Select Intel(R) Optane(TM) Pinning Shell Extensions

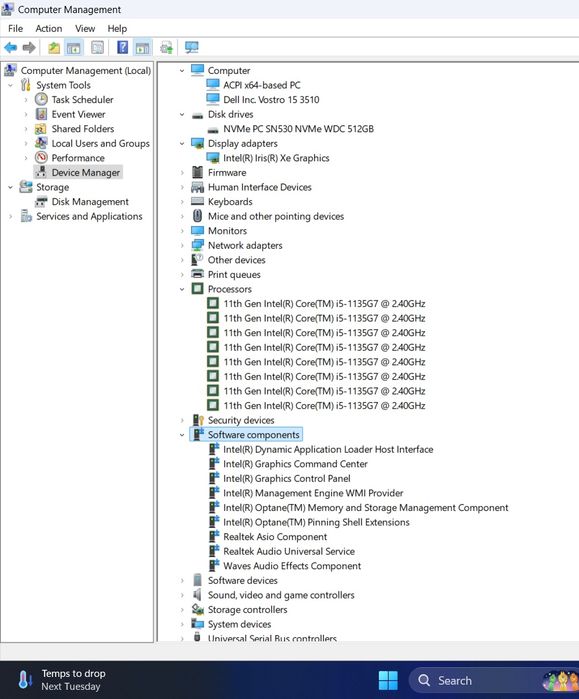tap(316, 522)
